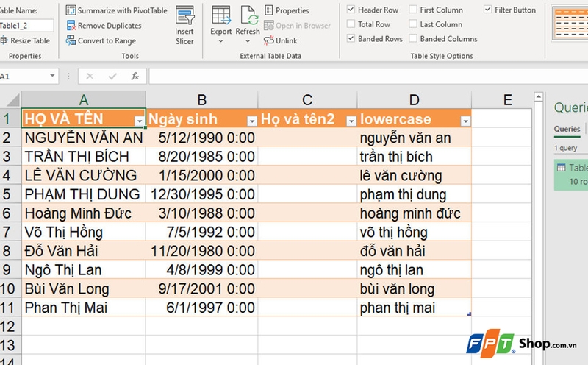Image resolution: width=588 pixels, height=365 pixels.
Task: Open Insert Function fx button
Action: [135, 77]
